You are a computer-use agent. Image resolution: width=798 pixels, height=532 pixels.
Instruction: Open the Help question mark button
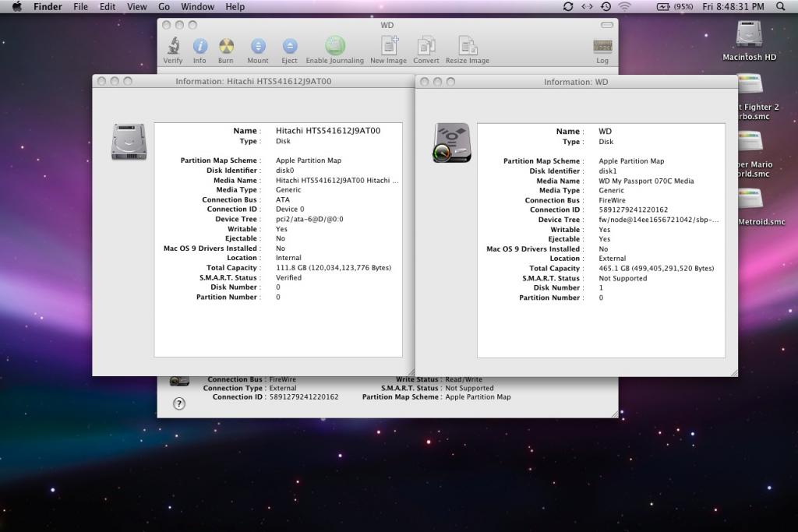pyautogui.click(x=179, y=403)
